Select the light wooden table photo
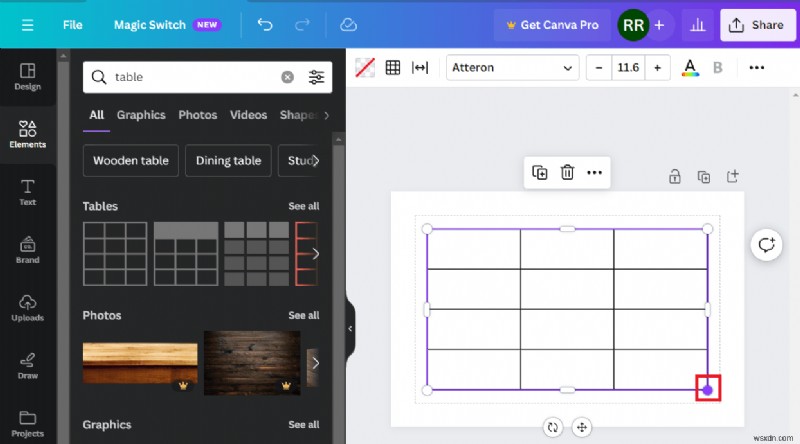The image size is (800, 444). pos(140,363)
